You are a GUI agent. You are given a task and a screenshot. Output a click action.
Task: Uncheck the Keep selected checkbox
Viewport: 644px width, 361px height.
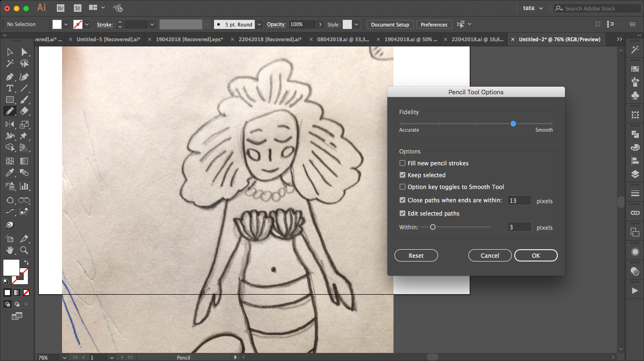(402, 175)
